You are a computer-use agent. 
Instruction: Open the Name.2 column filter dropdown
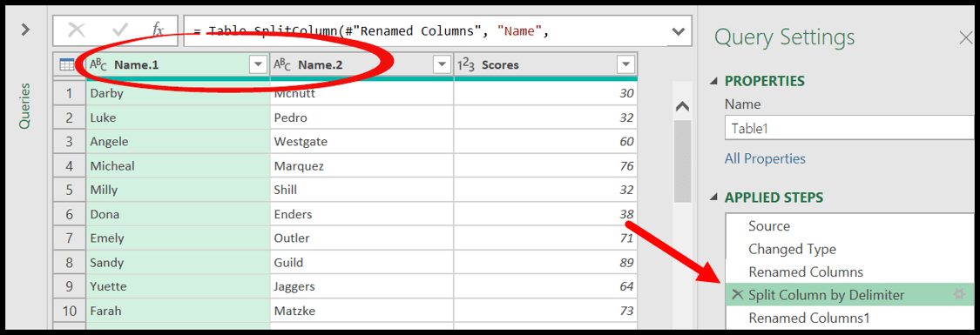tap(442, 65)
